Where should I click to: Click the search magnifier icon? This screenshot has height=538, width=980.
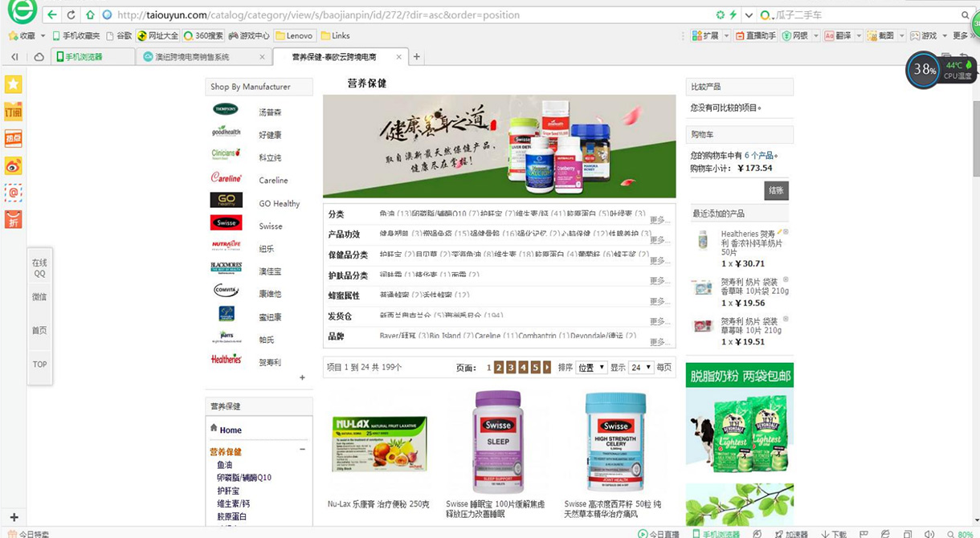pyautogui.click(x=965, y=14)
